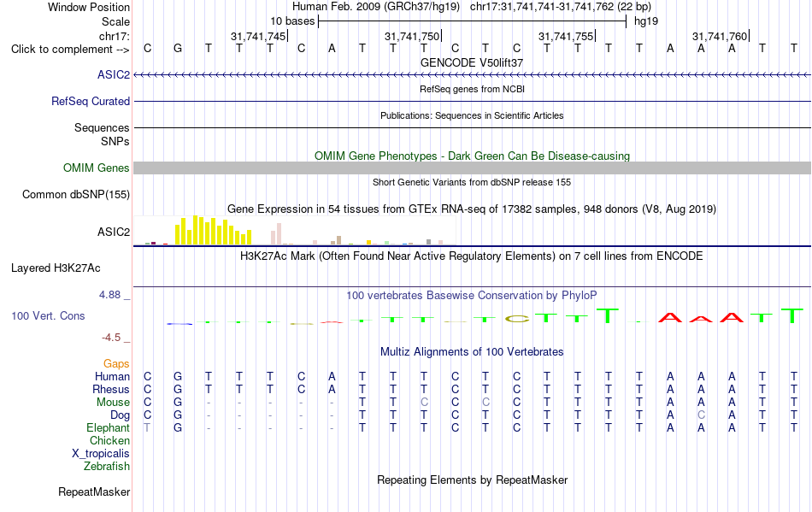Click 'Multiz Alignments of 100 Vertebrates' title
Image resolution: width=812 pixels, height=512 pixels.
[472, 352]
